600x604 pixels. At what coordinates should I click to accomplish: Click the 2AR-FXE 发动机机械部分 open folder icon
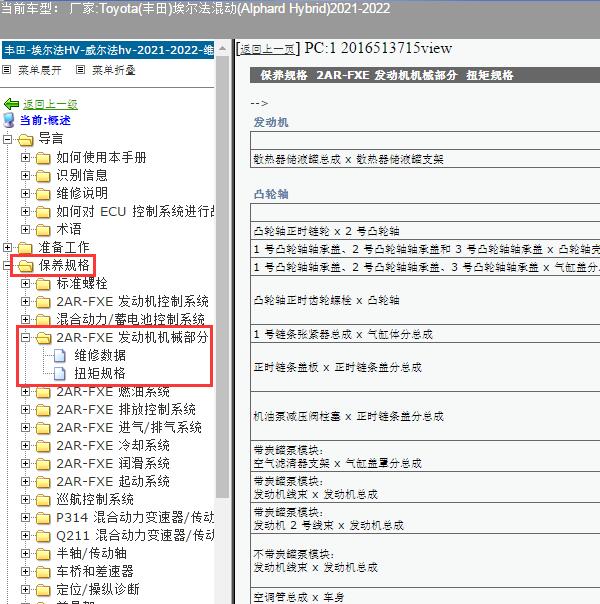tap(44, 338)
